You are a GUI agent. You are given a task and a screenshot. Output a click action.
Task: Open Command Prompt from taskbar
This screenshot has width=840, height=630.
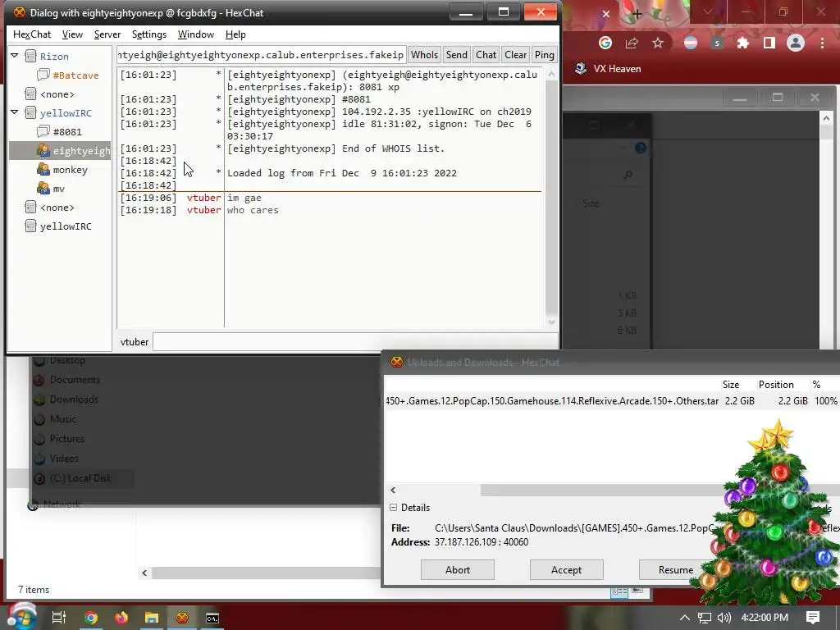[212, 618]
